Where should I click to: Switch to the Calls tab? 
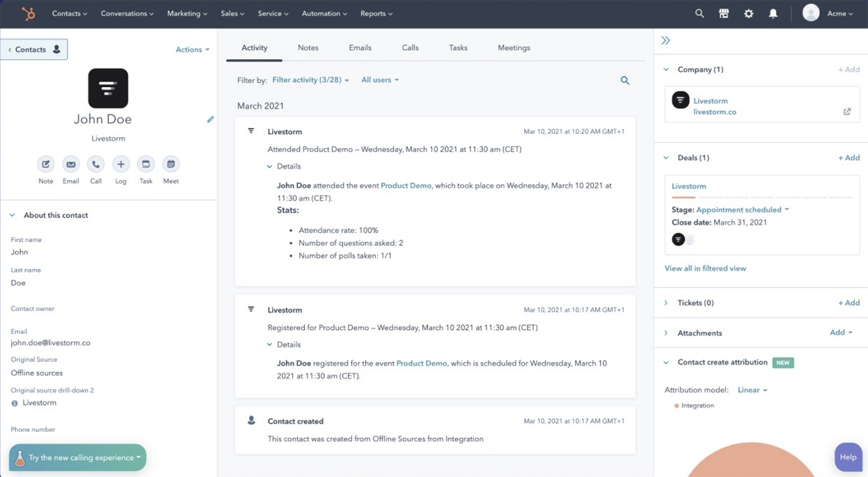[x=410, y=48]
